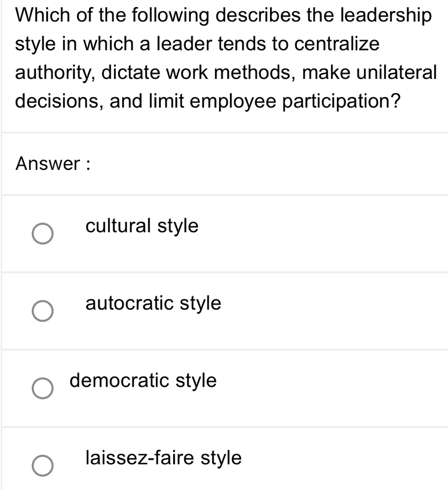
Task: Select the autocratic style radio button
Action: tap(44, 310)
